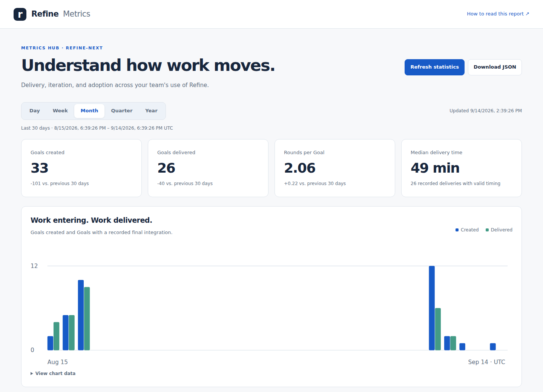The image size is (543, 392).
Task: Click the blue Created legend swatch
Action: [x=457, y=230]
